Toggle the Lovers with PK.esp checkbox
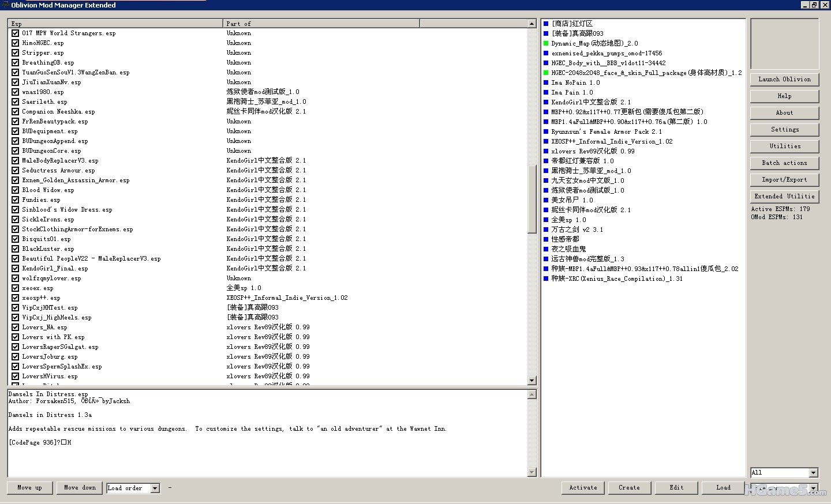Viewport: 831px width, 504px height. tap(16, 337)
